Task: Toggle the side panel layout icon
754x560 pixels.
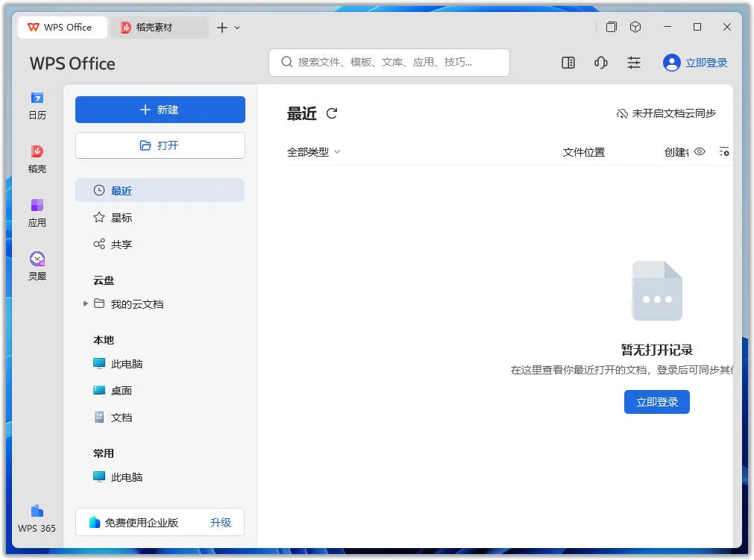Action: click(568, 63)
